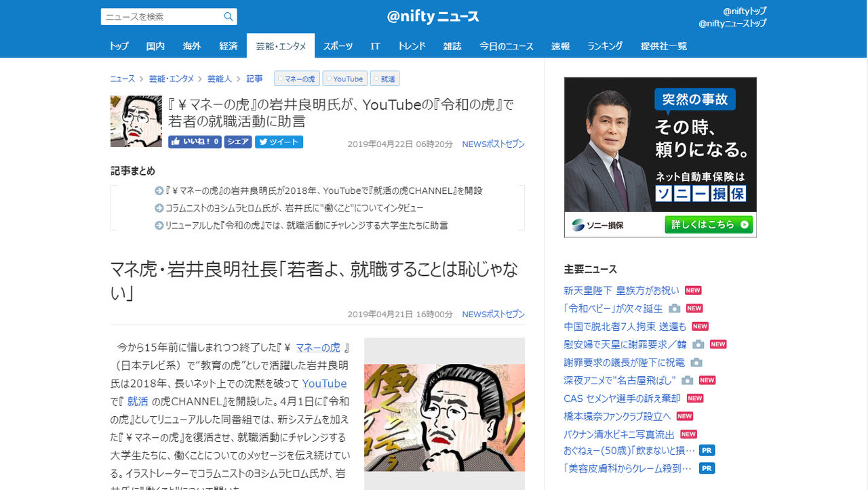Click the Facebook シェア button
Screen dimensions: 868x490
tap(238, 142)
